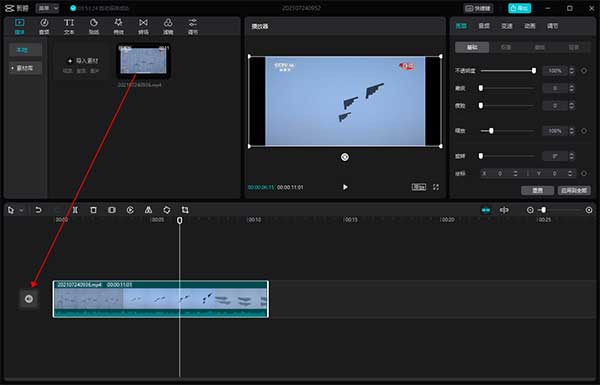Switch to the Animation tab in properties panel

(530, 26)
